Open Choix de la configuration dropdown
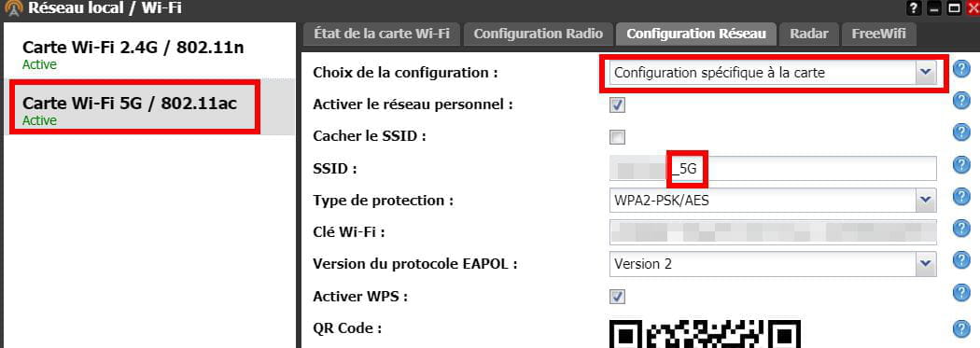 point(773,73)
